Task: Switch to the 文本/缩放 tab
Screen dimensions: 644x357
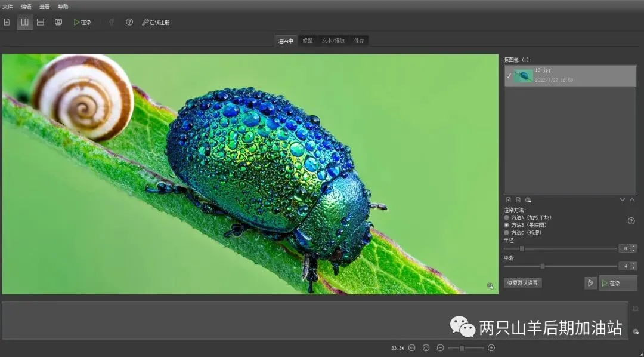Action: point(333,41)
